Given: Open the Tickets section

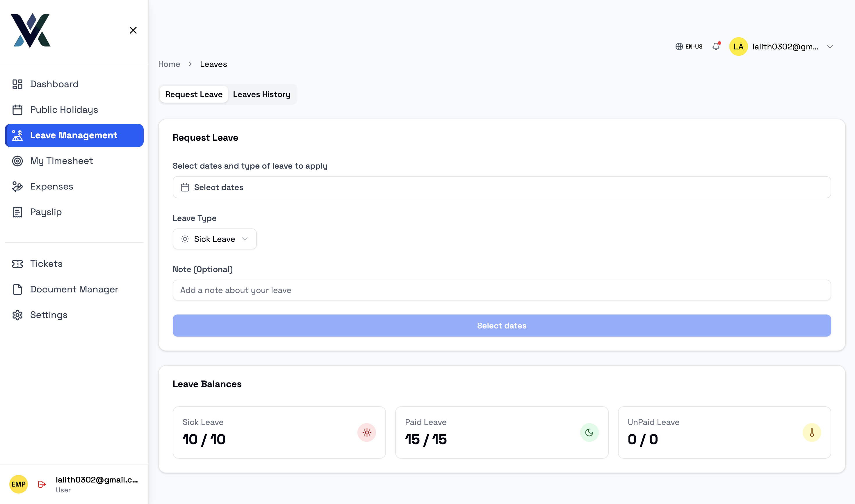Looking at the screenshot, I should (46, 264).
